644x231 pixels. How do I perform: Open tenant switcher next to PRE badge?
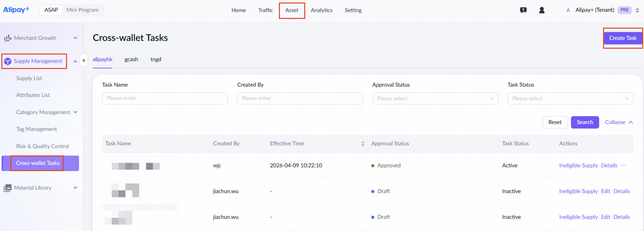point(637,10)
